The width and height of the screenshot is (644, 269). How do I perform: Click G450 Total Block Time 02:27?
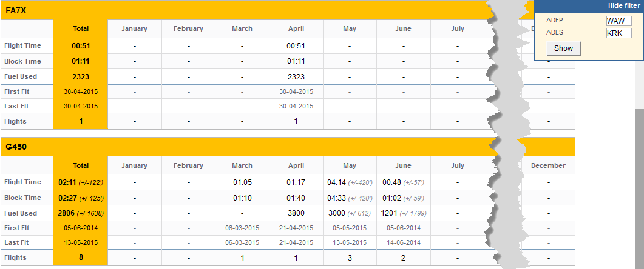[x=81, y=198]
